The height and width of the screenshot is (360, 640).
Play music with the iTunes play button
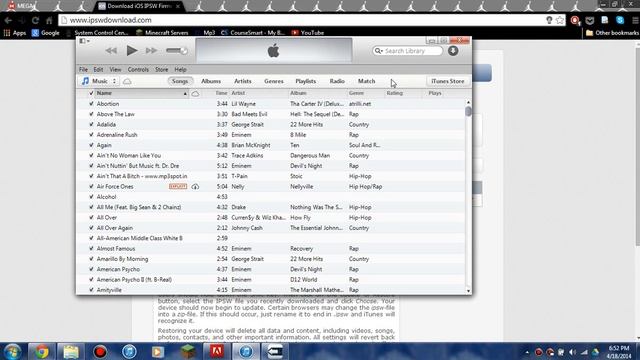coord(131,51)
